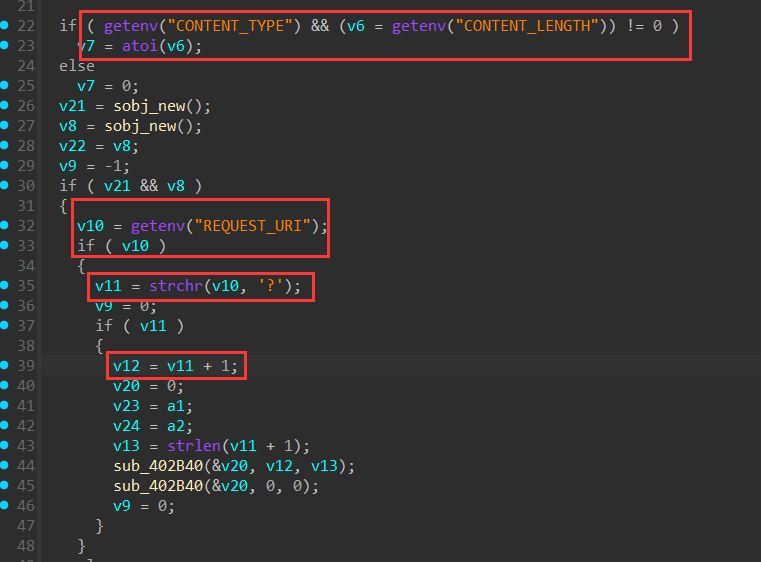Click variable v22 on line 28

(72, 146)
